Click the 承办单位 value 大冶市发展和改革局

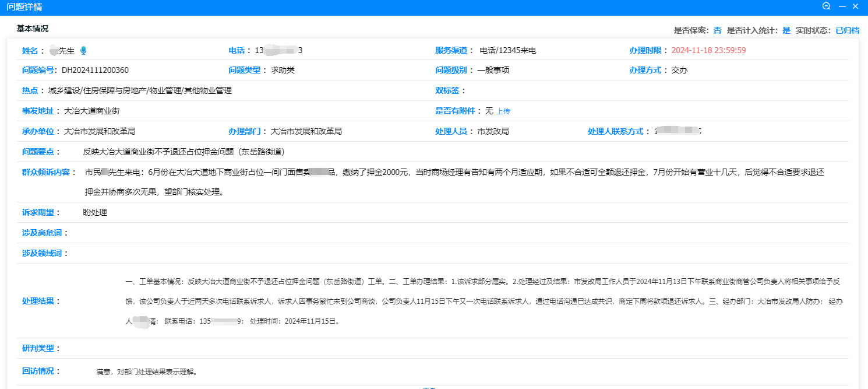pos(99,131)
